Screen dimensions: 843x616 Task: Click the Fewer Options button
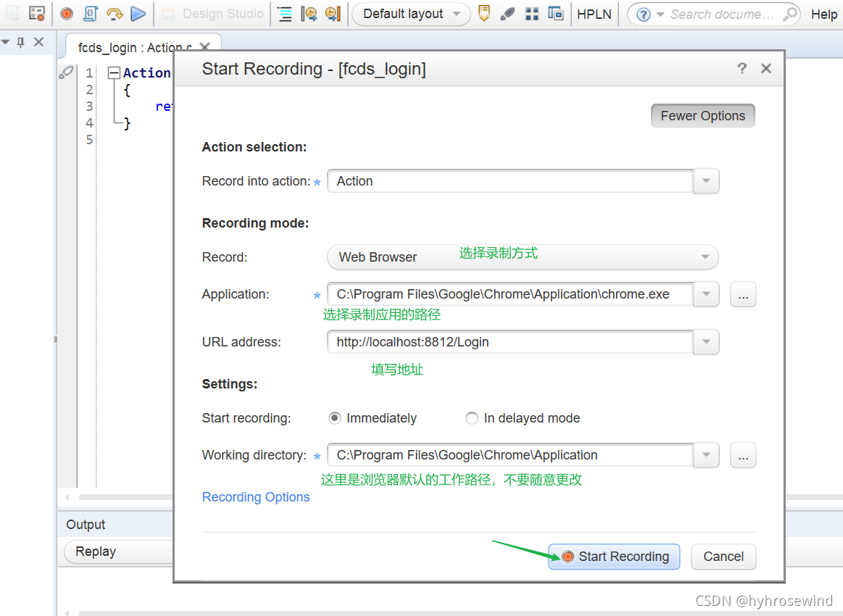pos(702,115)
